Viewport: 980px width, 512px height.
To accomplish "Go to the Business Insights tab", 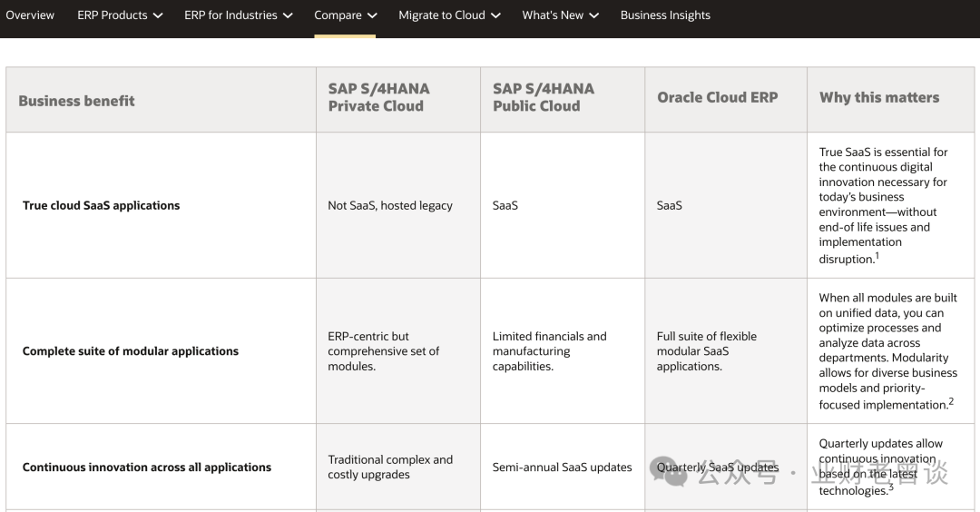I will coord(665,15).
